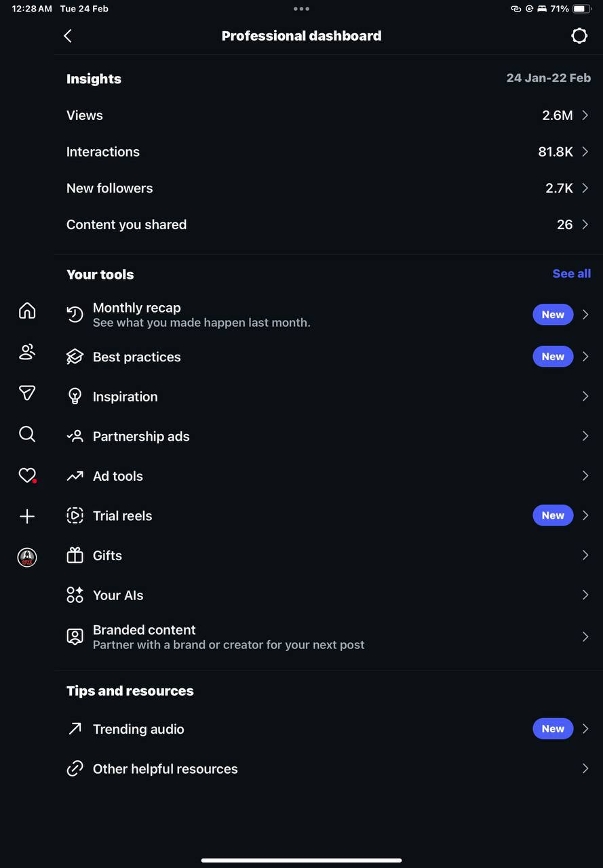This screenshot has width=603, height=868.
Task: Open profile avatar in sidebar
Action: click(x=27, y=557)
